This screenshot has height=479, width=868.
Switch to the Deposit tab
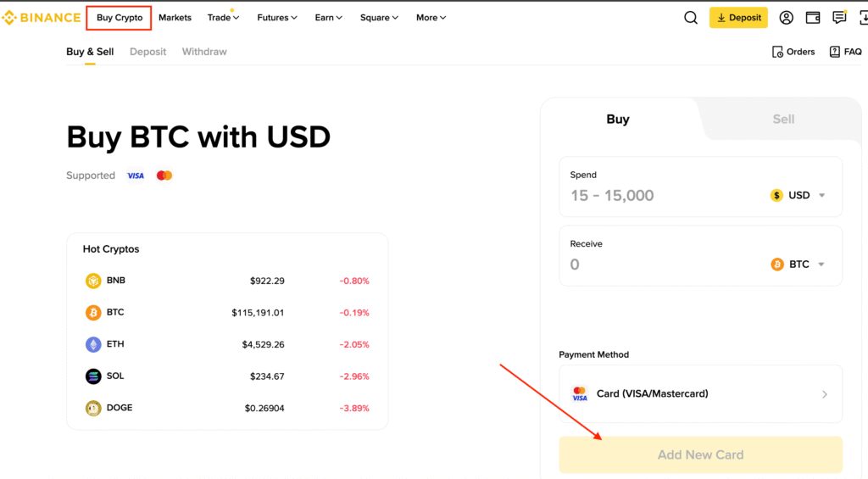tap(147, 52)
